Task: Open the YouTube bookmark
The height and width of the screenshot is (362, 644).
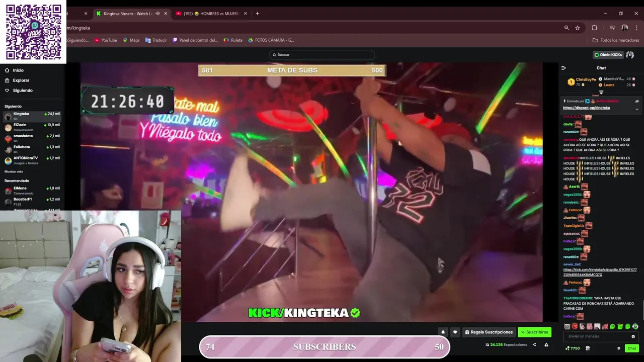Action: click(x=106, y=40)
